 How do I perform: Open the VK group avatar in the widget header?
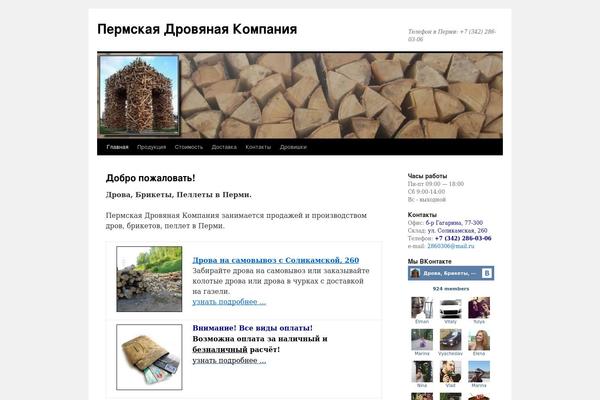(415, 273)
